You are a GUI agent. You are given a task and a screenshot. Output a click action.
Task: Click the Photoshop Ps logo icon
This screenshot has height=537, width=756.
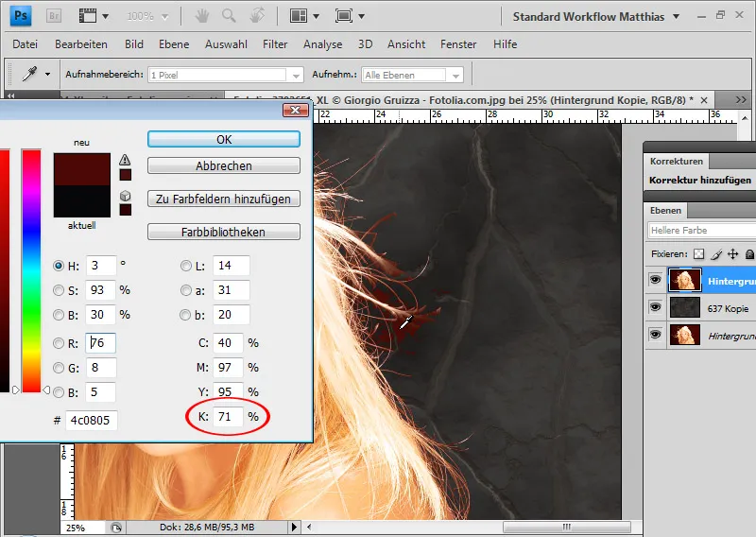pyautogui.click(x=21, y=16)
